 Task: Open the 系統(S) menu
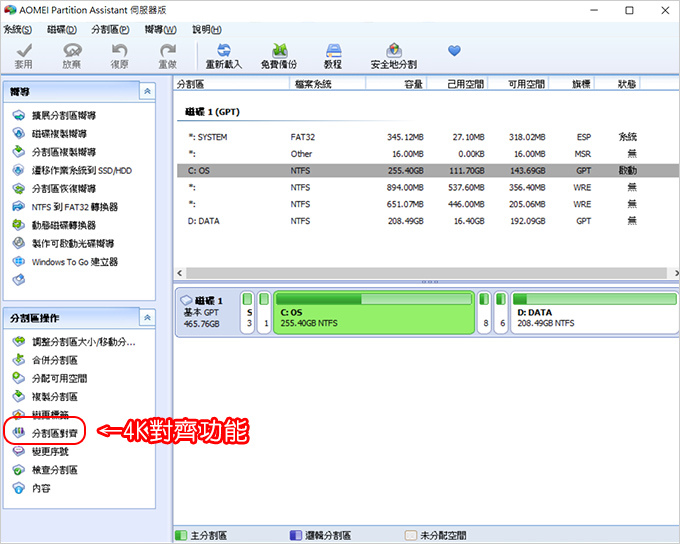click(18, 29)
